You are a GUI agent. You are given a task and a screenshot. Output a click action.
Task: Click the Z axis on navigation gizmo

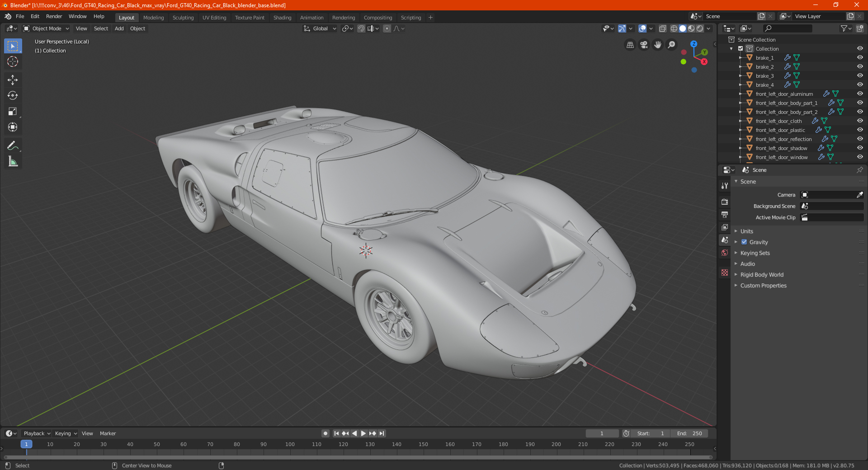tap(693, 44)
